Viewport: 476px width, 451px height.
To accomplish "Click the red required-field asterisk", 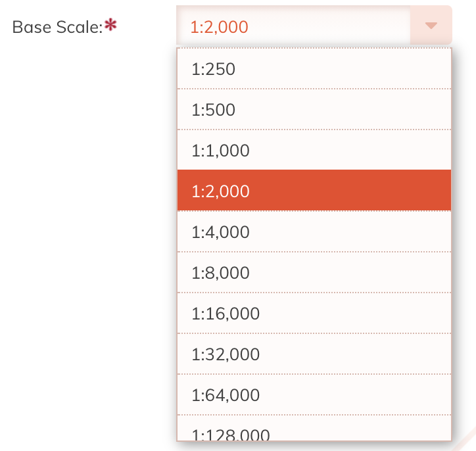I will click(111, 26).
